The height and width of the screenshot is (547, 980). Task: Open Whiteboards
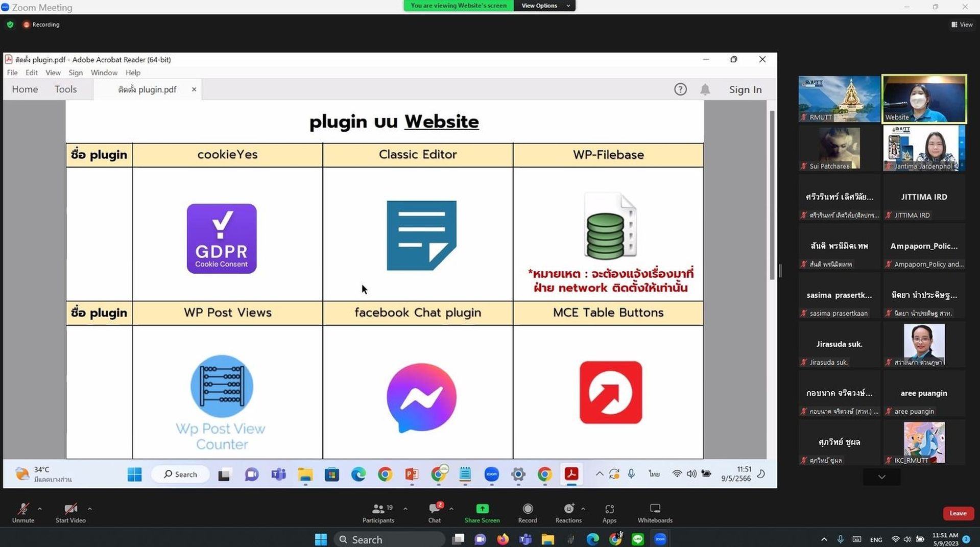pyautogui.click(x=655, y=512)
